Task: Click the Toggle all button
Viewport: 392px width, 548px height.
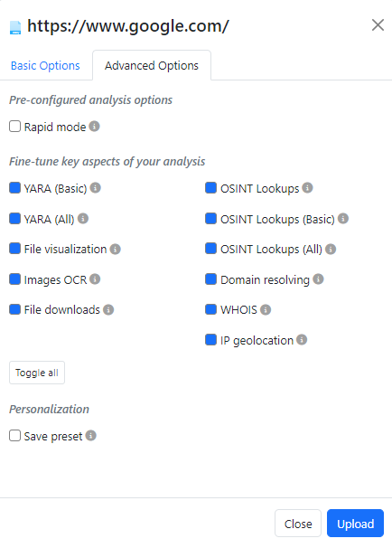Action: pos(37,373)
